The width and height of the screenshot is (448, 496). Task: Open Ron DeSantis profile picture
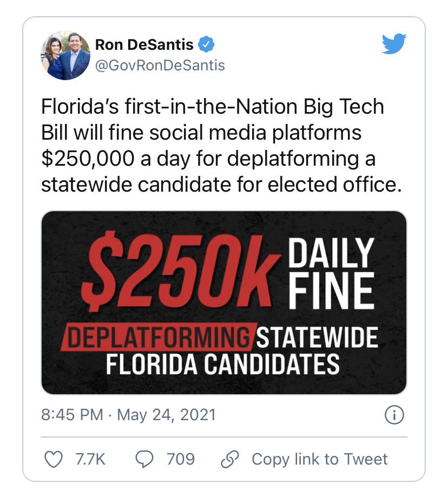pyautogui.click(x=65, y=55)
